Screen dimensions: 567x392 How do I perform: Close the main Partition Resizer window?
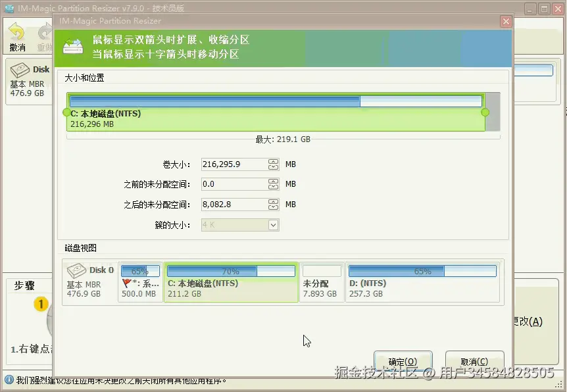558,9
